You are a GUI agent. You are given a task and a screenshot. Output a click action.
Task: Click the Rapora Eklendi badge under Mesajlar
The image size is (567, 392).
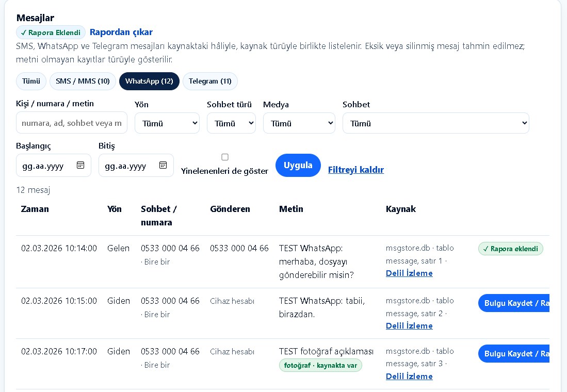[x=51, y=32]
